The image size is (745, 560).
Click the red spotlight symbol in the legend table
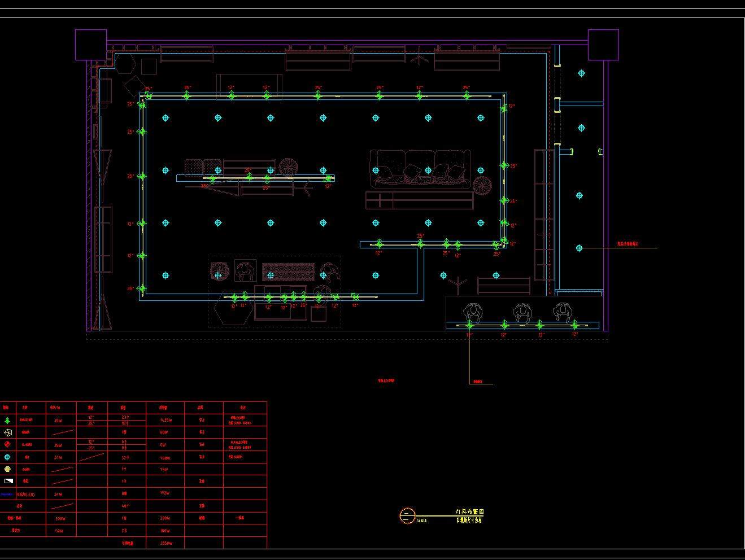8,445
